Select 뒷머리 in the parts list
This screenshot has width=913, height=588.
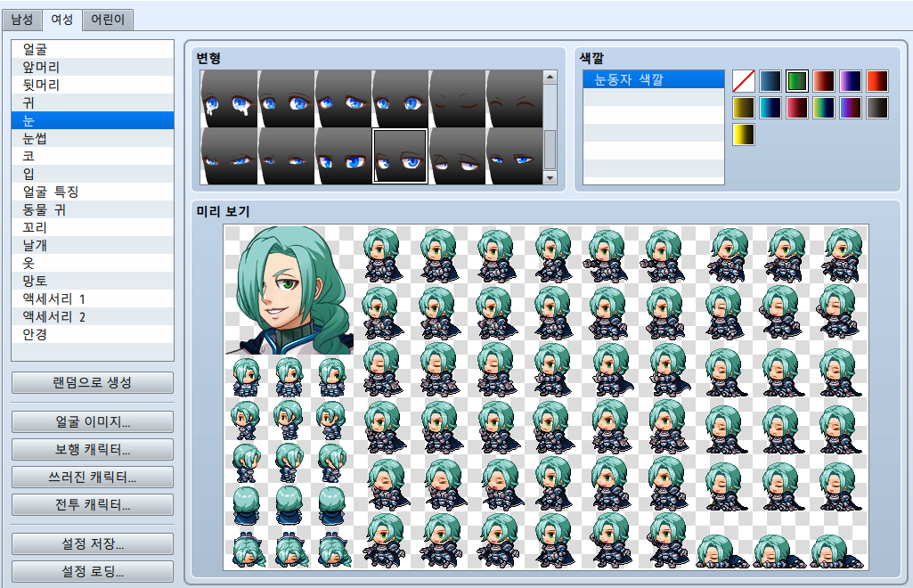(x=93, y=85)
